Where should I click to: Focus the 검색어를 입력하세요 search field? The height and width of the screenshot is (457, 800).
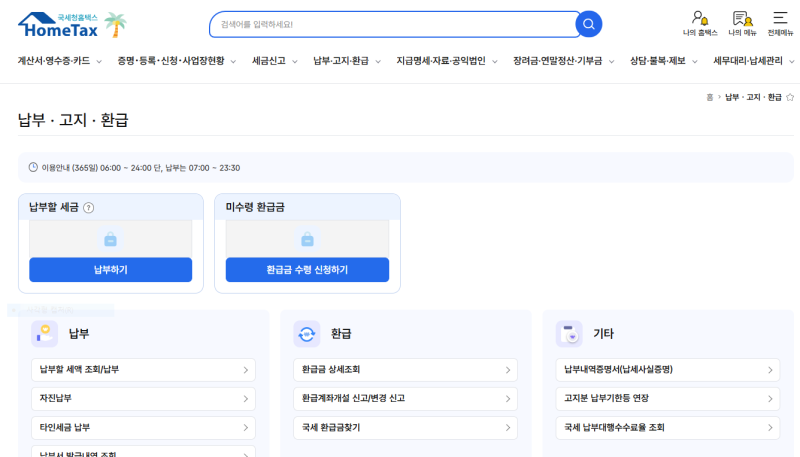coord(393,24)
